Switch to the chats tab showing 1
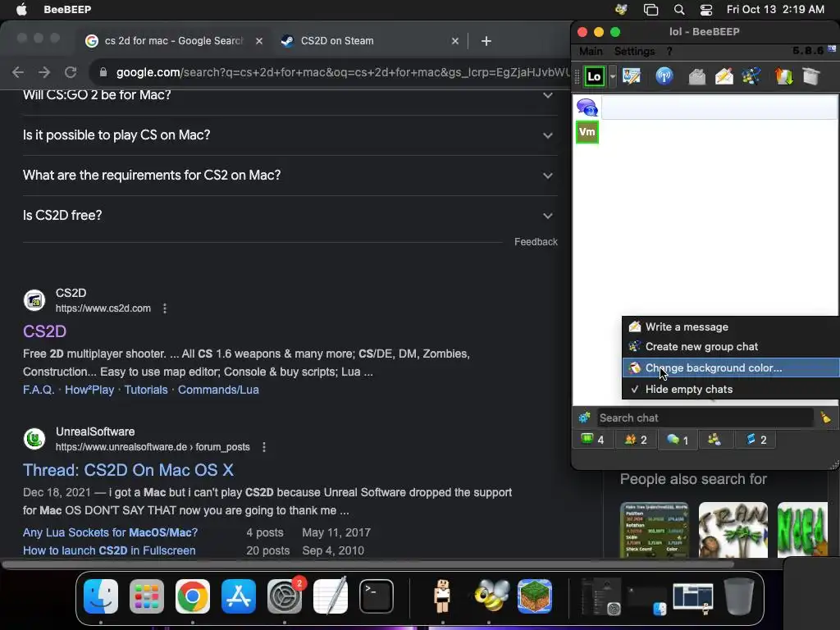The width and height of the screenshot is (840, 630). click(x=678, y=440)
